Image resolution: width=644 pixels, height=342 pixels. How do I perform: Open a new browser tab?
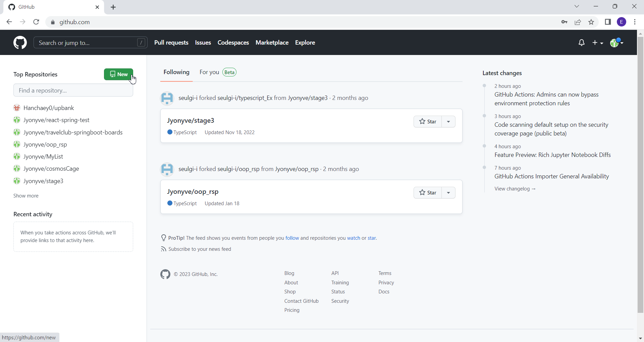[113, 7]
